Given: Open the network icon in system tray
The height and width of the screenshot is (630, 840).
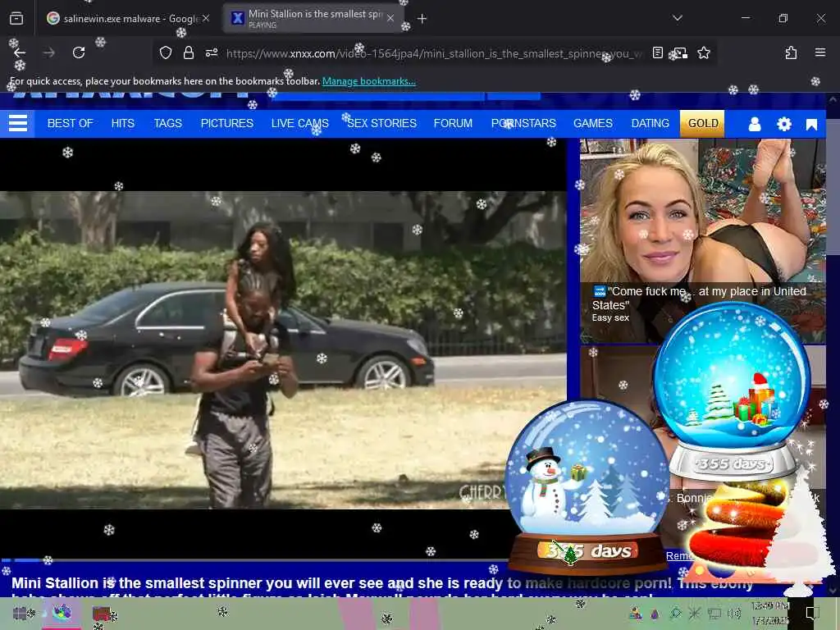Looking at the screenshot, I should coord(714,613).
